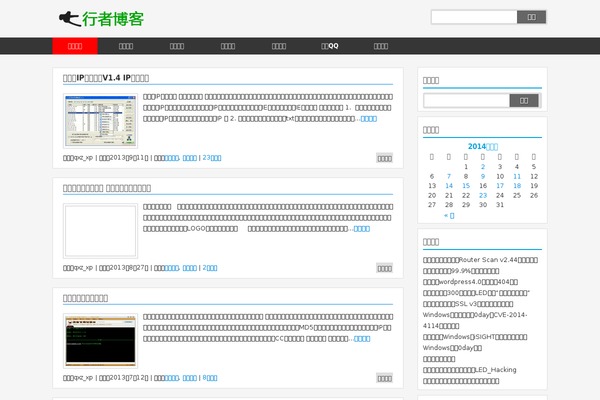Open the blank thumbnail of the 2013-8-27 post

(x=100, y=231)
